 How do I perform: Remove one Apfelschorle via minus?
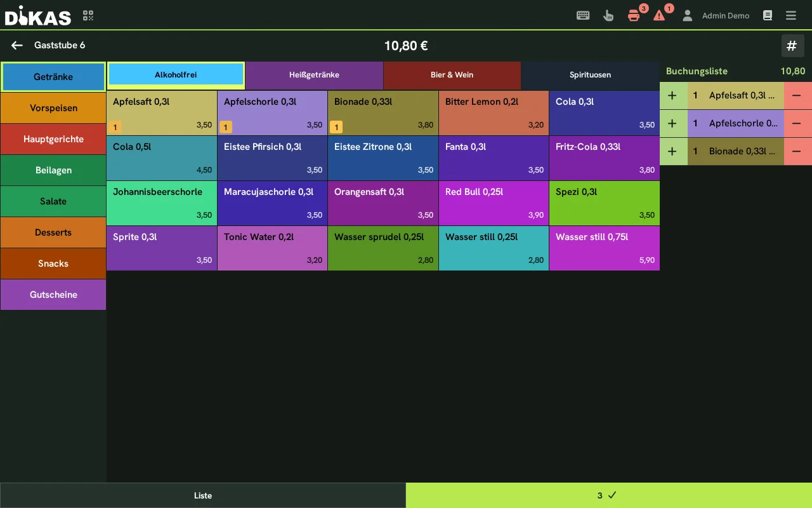797,123
